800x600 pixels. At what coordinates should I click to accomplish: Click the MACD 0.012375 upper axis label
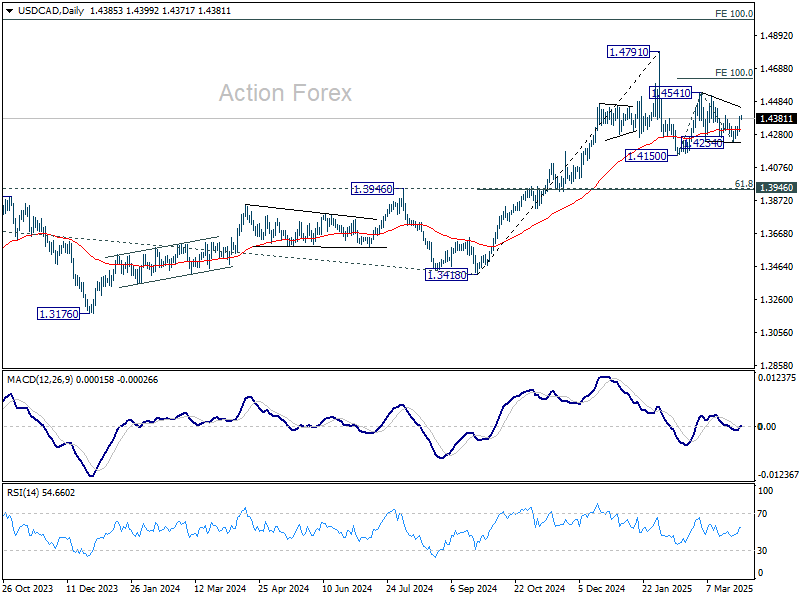(x=777, y=378)
